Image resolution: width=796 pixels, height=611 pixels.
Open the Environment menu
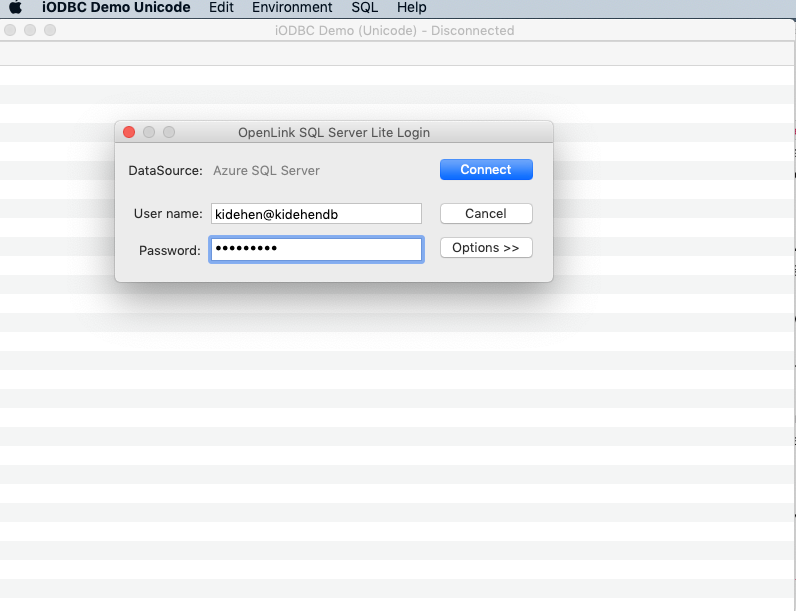pyautogui.click(x=292, y=7)
